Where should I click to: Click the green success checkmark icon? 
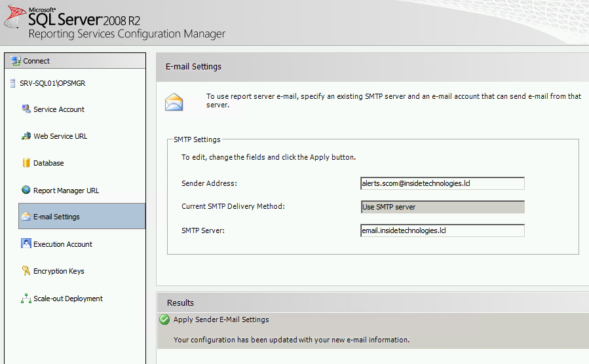pyautogui.click(x=164, y=320)
